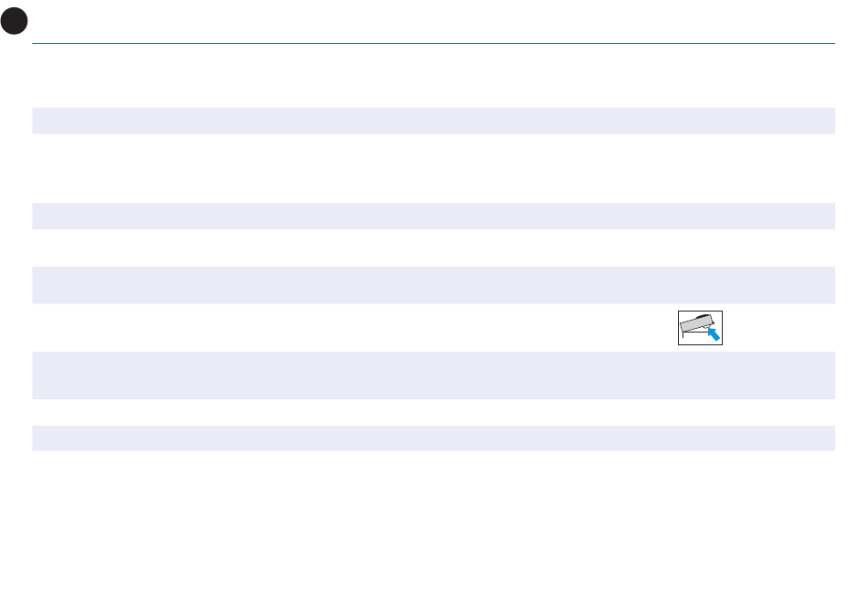Click the white row above the first shaded row
This screenshot has width=868, height=602.
[433, 76]
